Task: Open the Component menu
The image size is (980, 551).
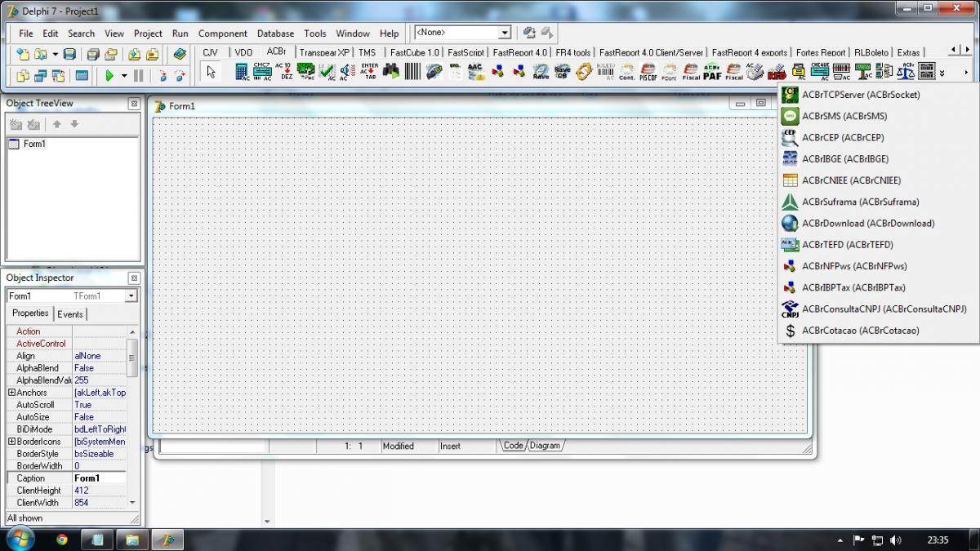Action: tap(222, 33)
